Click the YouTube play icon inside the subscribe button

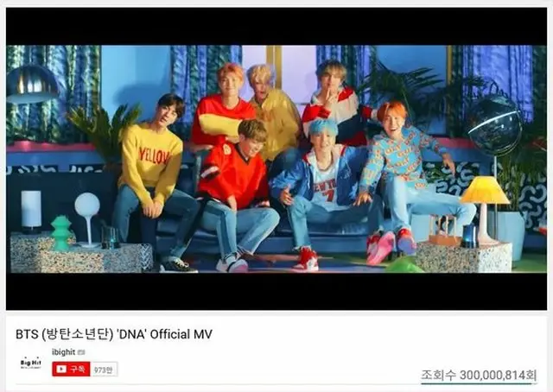point(61,369)
